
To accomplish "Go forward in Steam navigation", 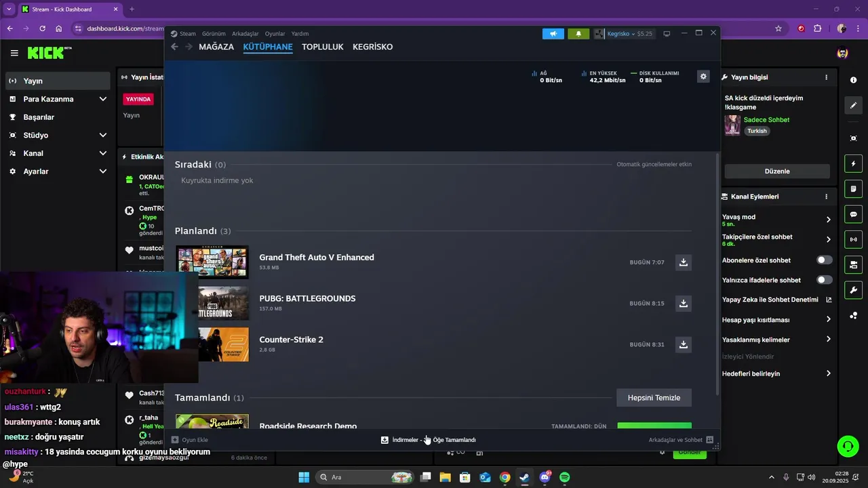I will [189, 47].
